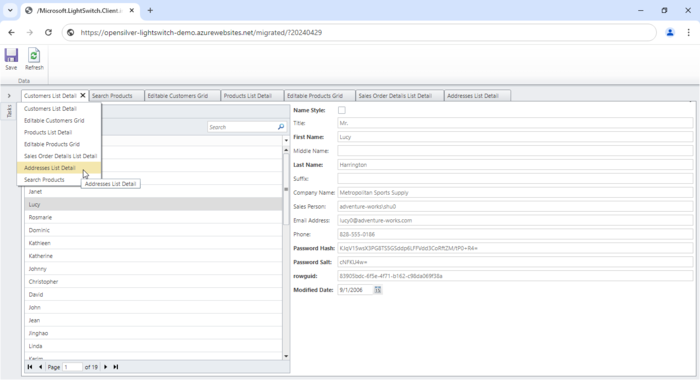
Task: Select Jinghao in the customer list
Action: pos(153,333)
